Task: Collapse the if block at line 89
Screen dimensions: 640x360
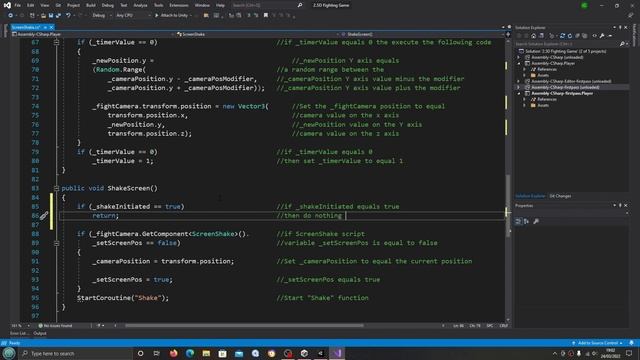Action: 56,243
